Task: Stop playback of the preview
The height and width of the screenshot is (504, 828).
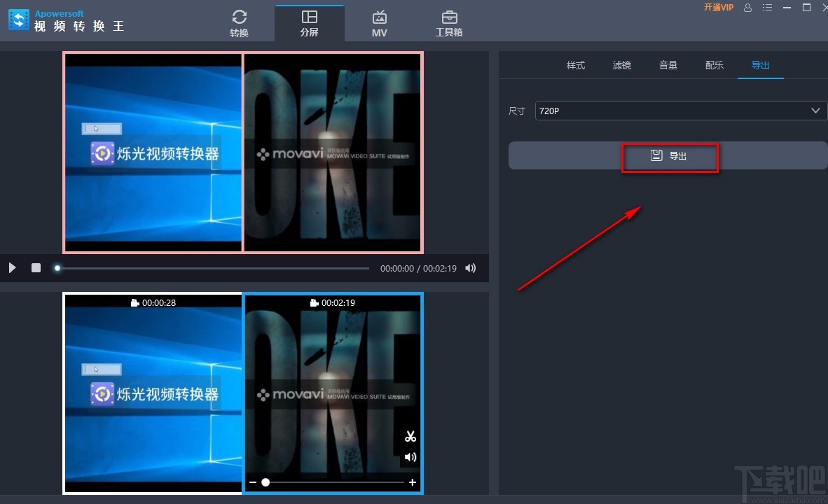Action: coord(36,267)
